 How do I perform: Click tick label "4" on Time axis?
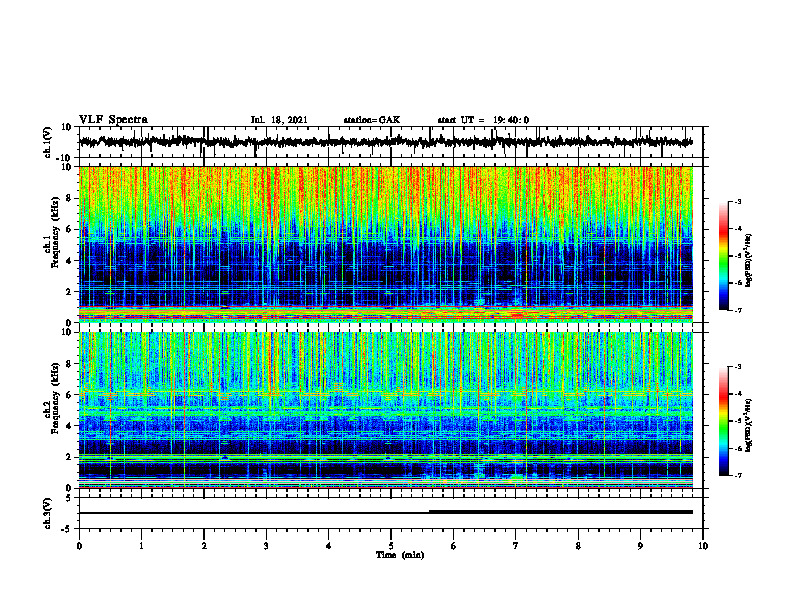point(329,546)
